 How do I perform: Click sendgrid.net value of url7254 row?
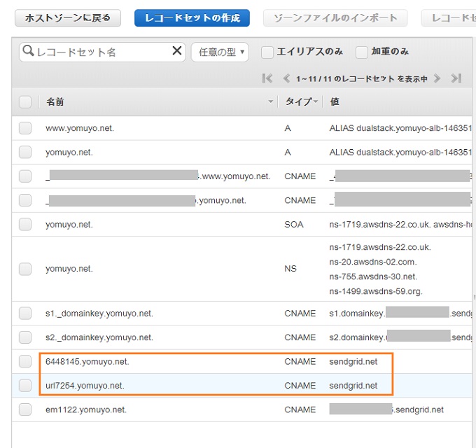pos(353,386)
